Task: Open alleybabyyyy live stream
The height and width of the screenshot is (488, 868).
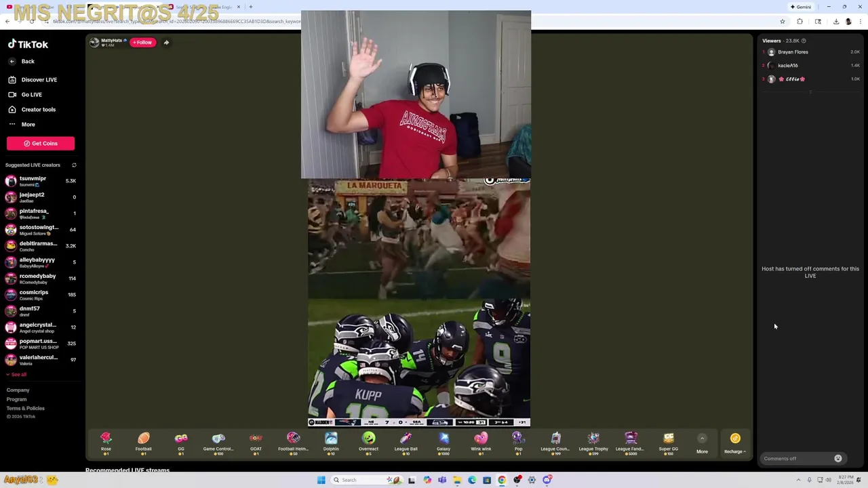Action: [41, 262]
